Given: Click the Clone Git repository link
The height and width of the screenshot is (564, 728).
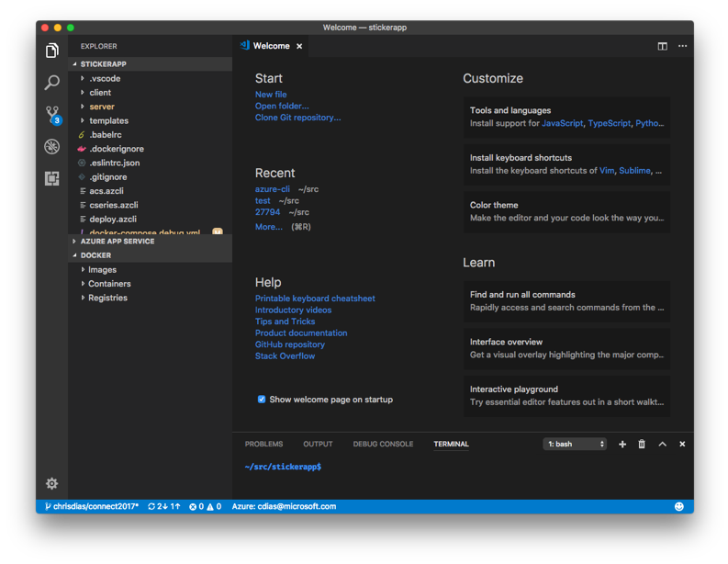Looking at the screenshot, I should point(297,118).
